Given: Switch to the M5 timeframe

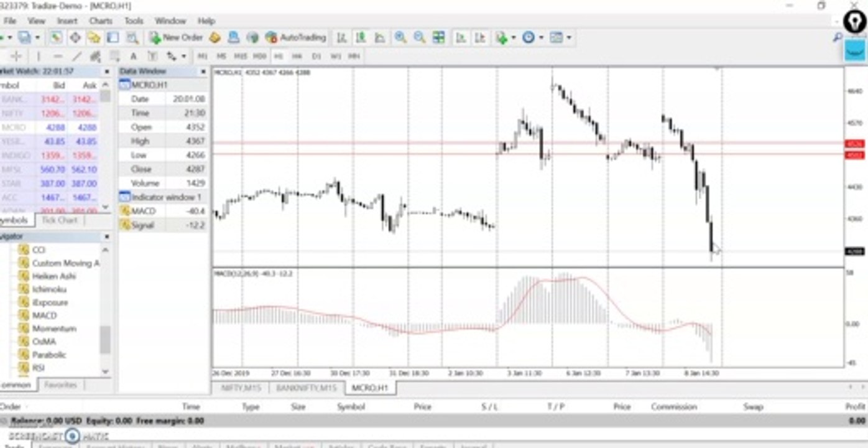Looking at the screenshot, I should point(221,56).
